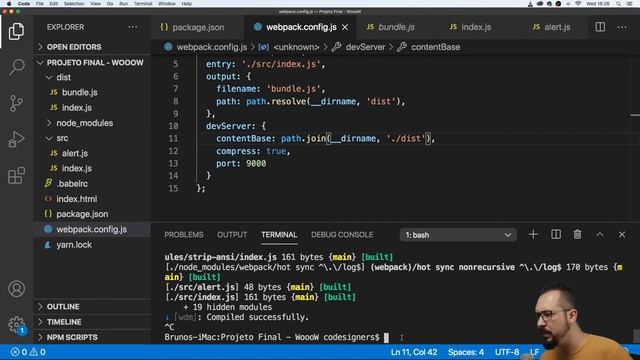The image size is (640, 360).
Task: Change indentation via Spaces: 4
Action: [466, 352]
